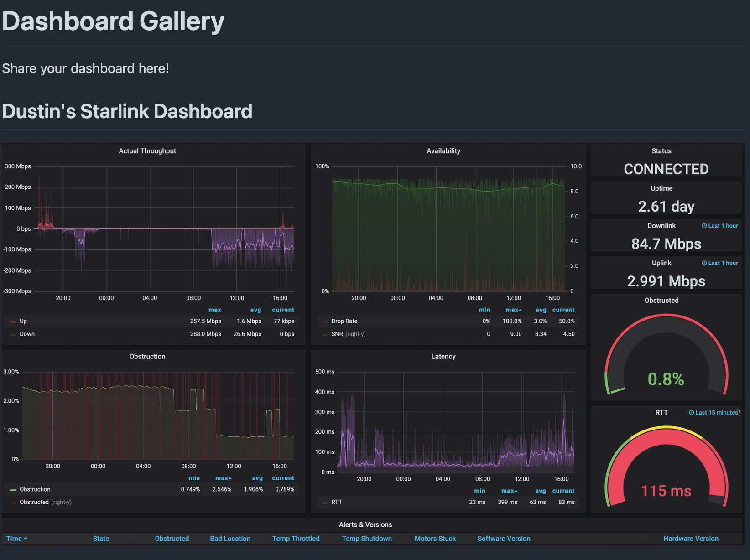Click the CONNECTED status value
Viewport: 750px width, 560px height.
tap(666, 169)
